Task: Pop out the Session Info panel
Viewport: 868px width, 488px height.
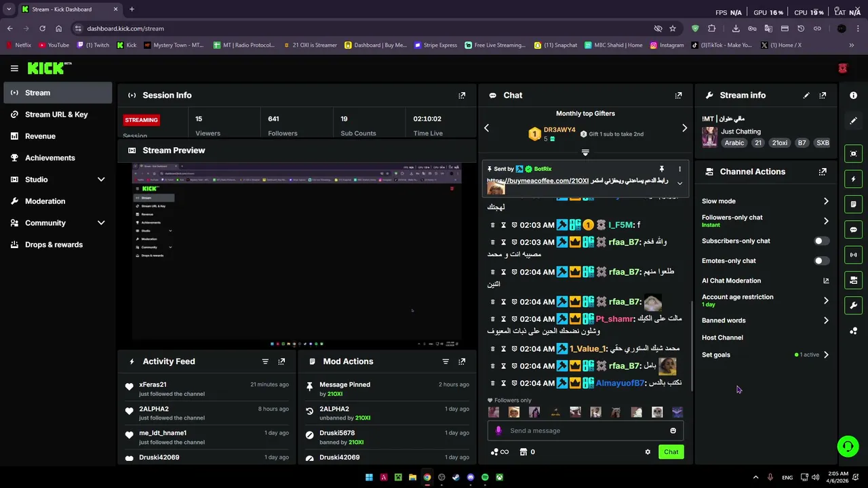Action: 462,96
